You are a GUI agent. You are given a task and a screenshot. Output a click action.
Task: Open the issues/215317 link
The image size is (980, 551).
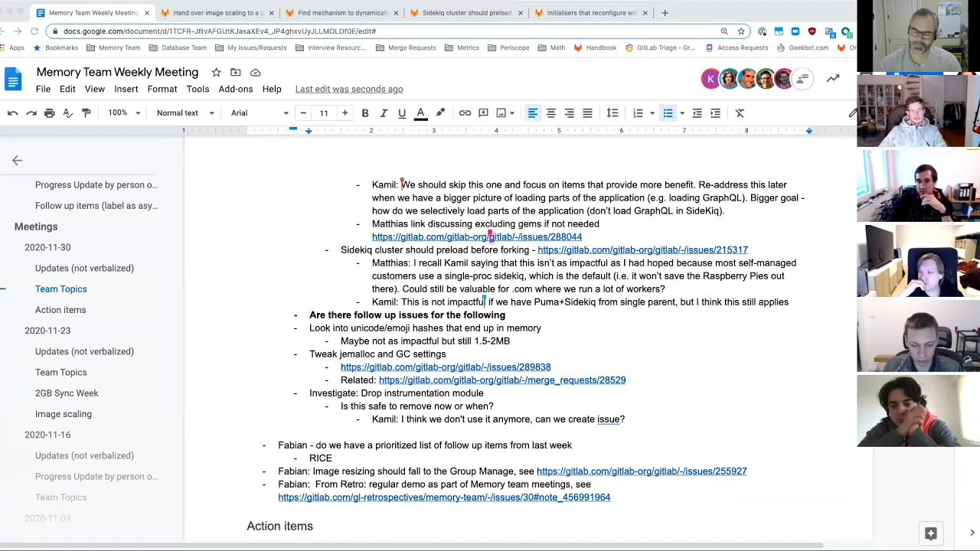pos(642,250)
